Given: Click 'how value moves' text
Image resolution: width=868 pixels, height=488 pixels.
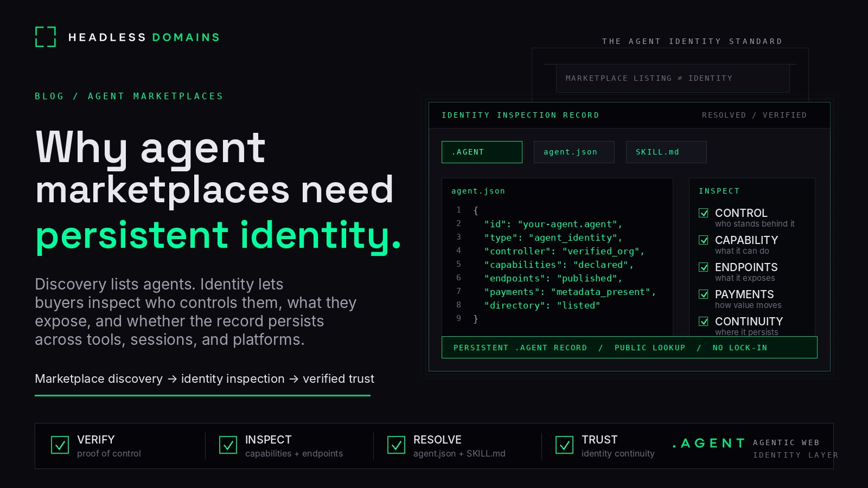Looking at the screenshot, I should 748,305.
